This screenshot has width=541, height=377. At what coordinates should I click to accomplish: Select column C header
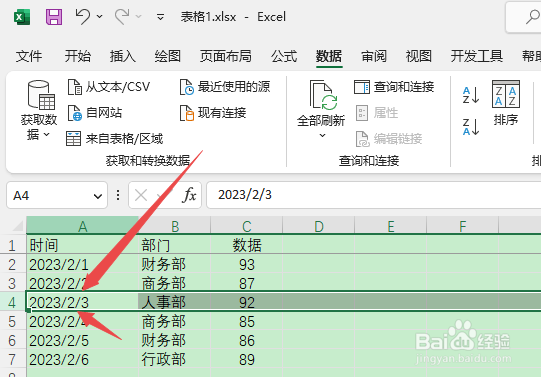pyautogui.click(x=247, y=226)
